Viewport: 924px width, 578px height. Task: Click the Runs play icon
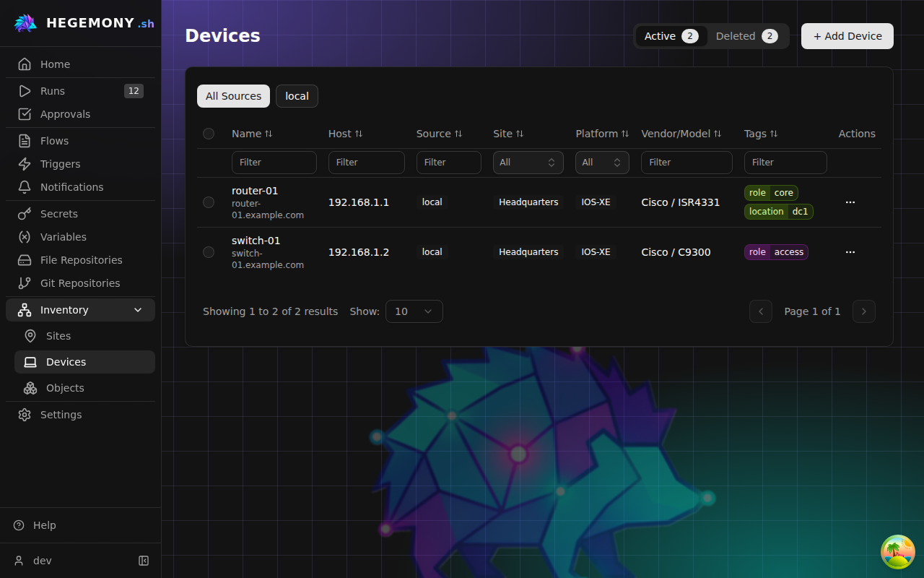25,91
